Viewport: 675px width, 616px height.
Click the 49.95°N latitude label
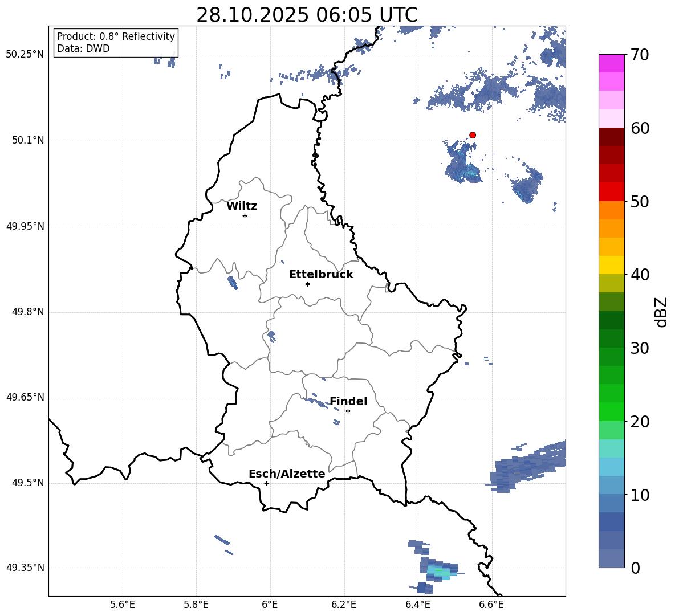(25, 226)
